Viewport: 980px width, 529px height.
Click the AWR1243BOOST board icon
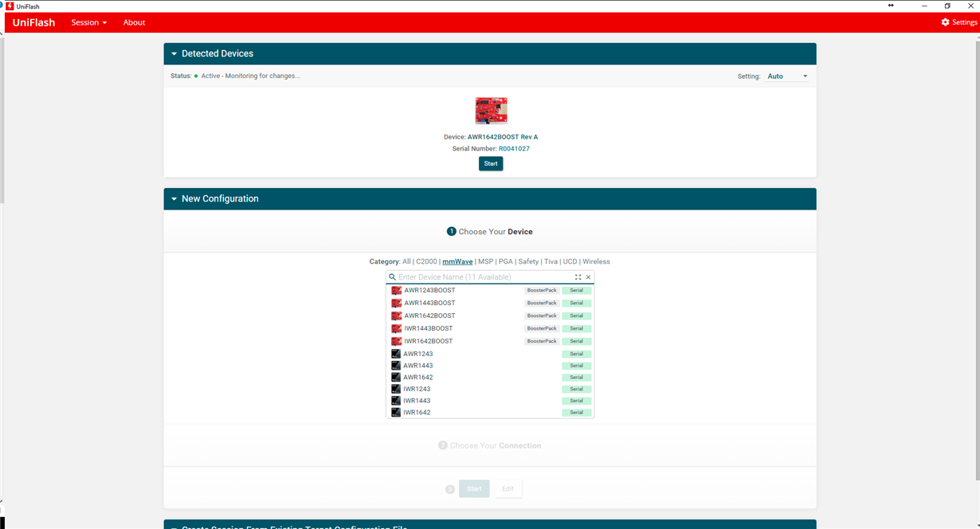(x=396, y=290)
